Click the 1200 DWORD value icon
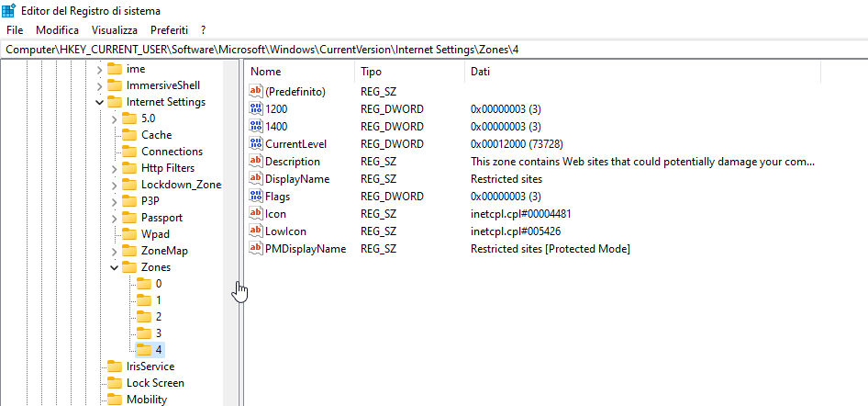The width and height of the screenshot is (868, 406). [x=256, y=109]
